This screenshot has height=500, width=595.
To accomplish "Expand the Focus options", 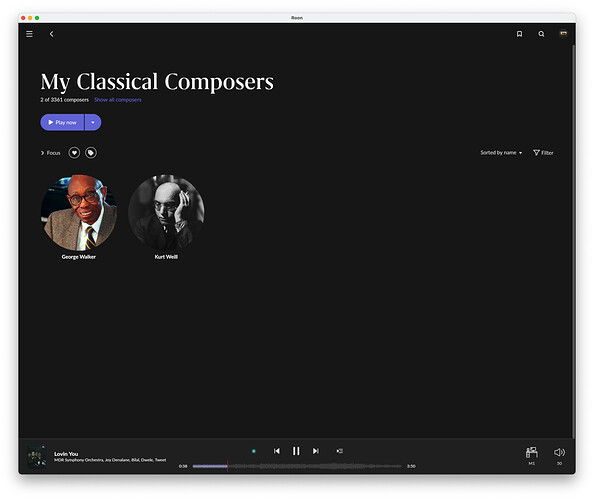I will [x=50, y=153].
